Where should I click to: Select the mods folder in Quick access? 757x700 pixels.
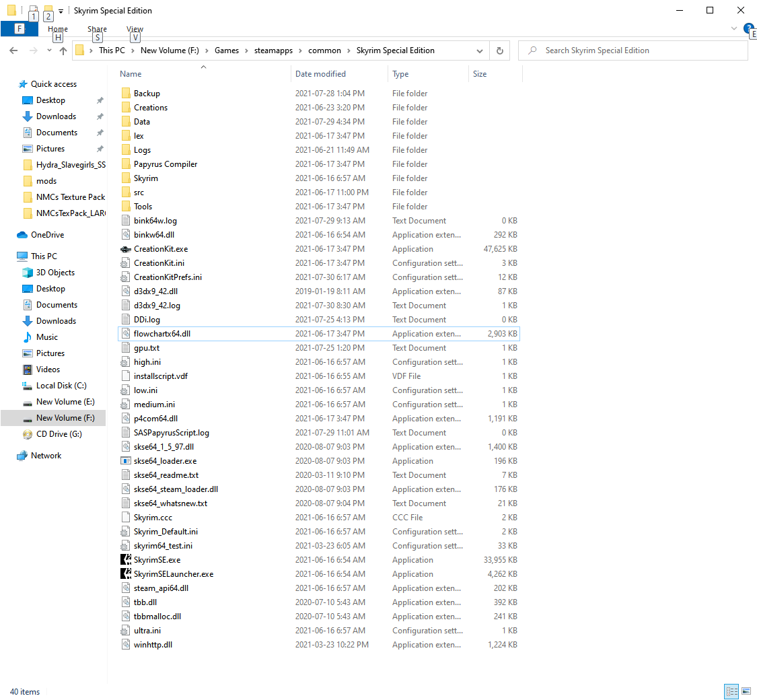pyautogui.click(x=46, y=181)
